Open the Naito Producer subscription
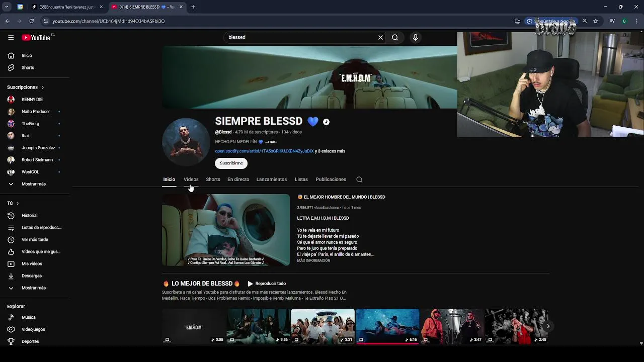This screenshot has height=362, width=644. pos(35,112)
